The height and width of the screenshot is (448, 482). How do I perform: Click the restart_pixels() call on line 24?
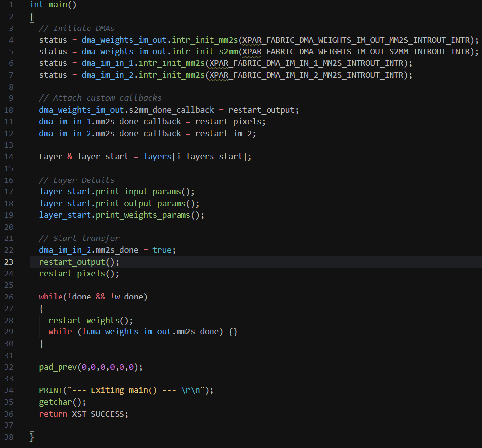79,274
